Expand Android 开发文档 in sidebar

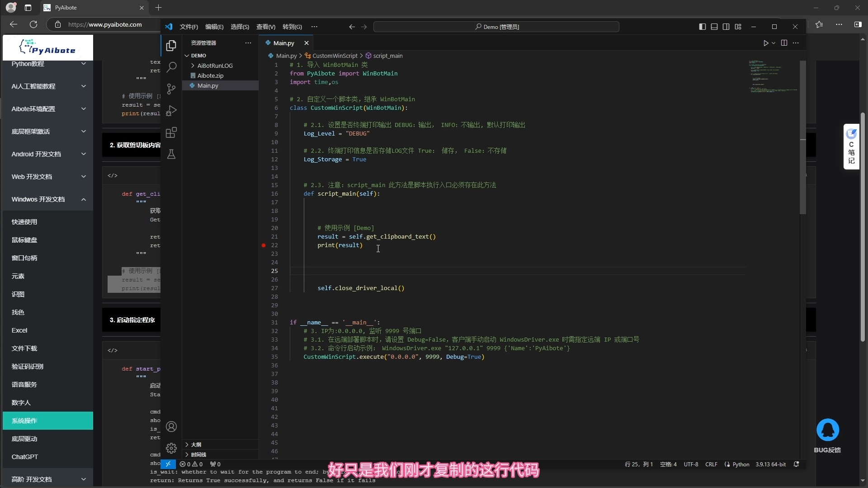click(x=48, y=154)
